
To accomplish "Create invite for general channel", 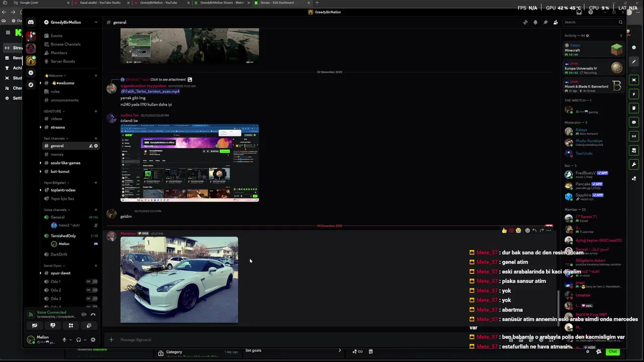I will (x=91, y=146).
